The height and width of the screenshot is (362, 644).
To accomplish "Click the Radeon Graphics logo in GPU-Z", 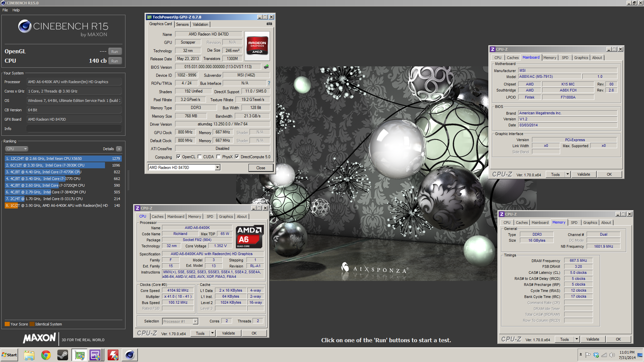I will 257,46.
